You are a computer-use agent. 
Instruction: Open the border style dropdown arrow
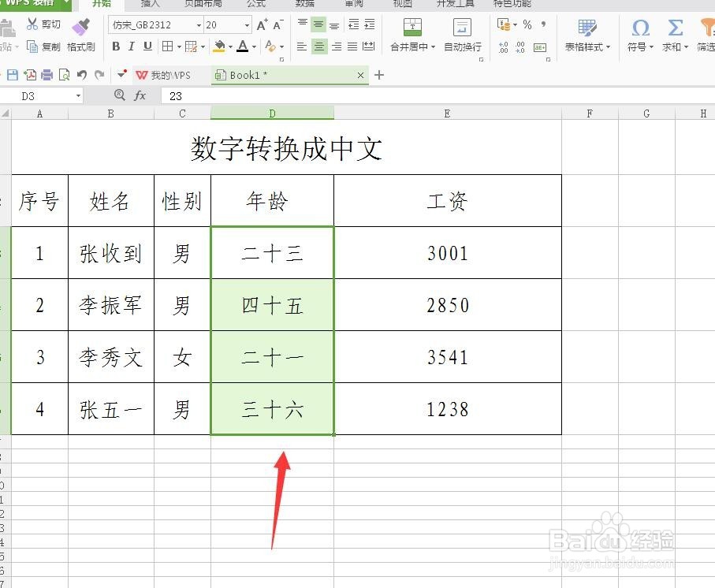point(179,47)
